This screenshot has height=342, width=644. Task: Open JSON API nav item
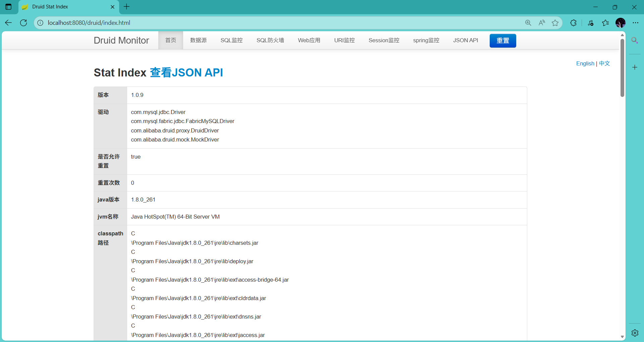click(x=466, y=40)
